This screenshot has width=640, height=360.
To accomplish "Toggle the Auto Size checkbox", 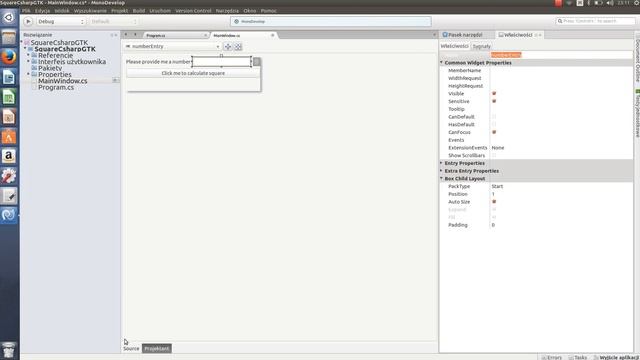I will (x=494, y=202).
